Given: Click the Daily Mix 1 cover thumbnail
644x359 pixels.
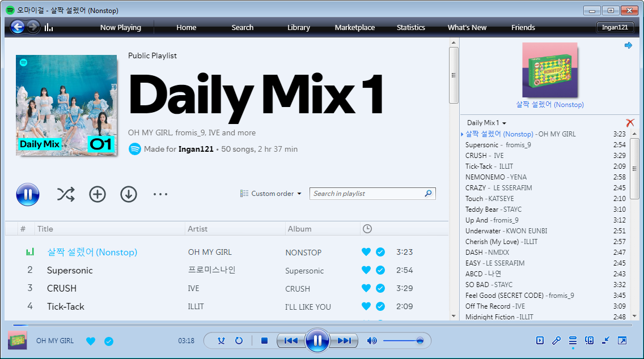Looking at the screenshot, I should click(66, 105).
